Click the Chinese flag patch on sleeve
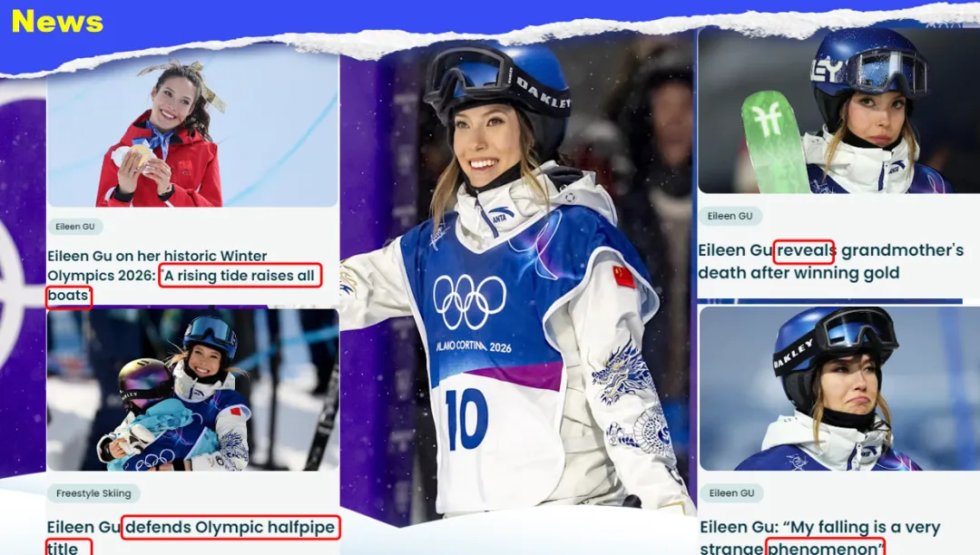 pos(623,276)
